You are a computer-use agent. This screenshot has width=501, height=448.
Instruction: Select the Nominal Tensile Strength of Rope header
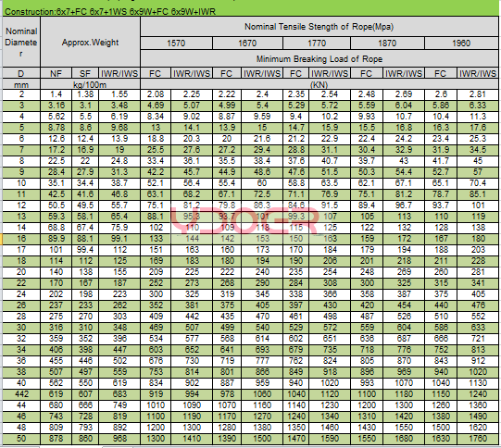tap(319, 27)
